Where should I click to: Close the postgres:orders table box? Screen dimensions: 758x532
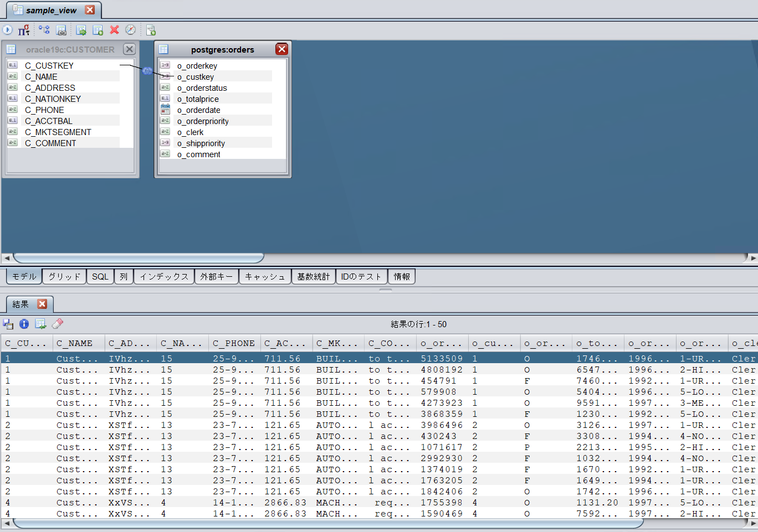pos(281,49)
